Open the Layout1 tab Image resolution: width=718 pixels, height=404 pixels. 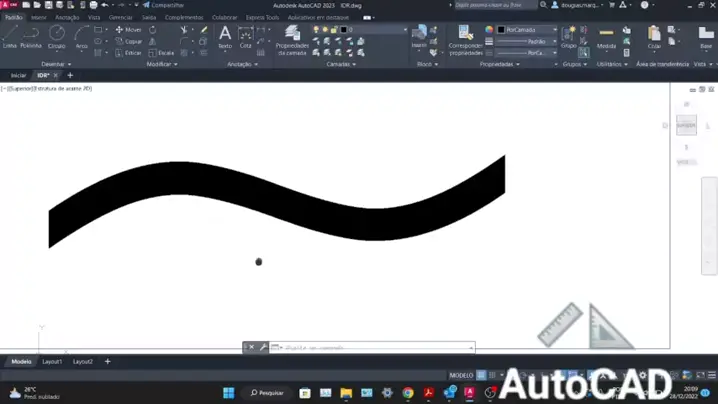pos(52,362)
